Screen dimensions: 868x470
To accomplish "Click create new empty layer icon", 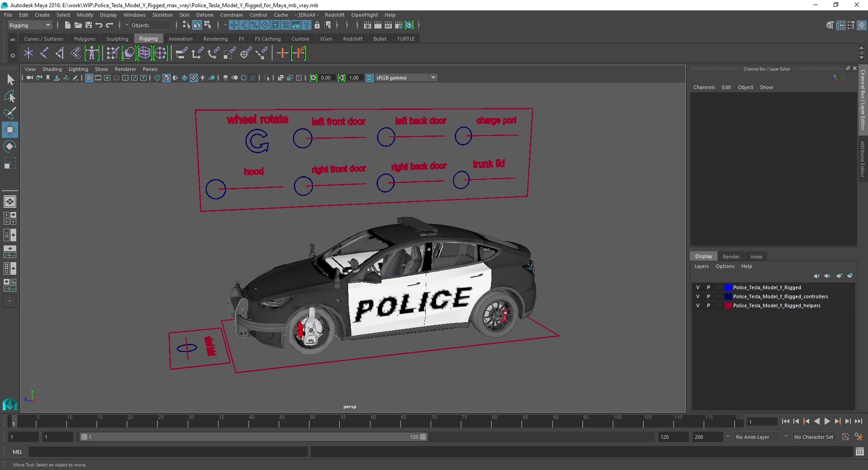I will [839, 276].
